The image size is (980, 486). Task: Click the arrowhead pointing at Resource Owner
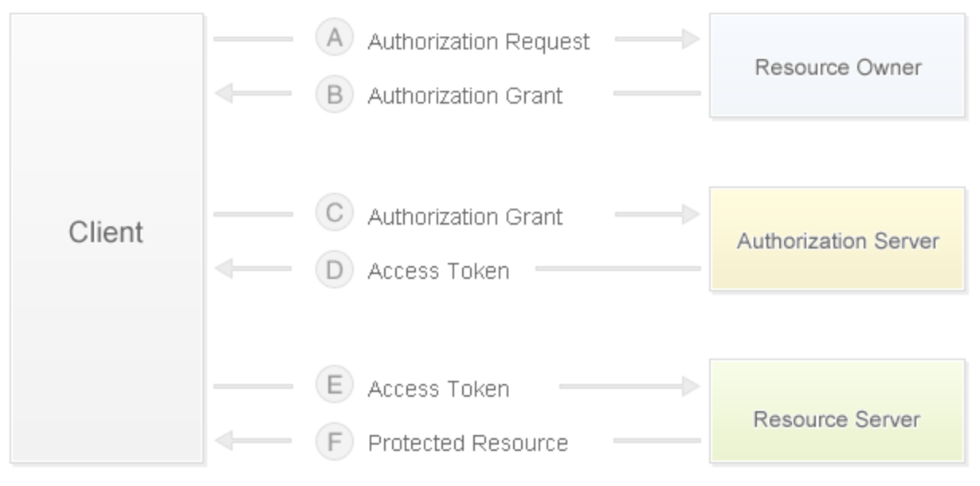coord(688,39)
